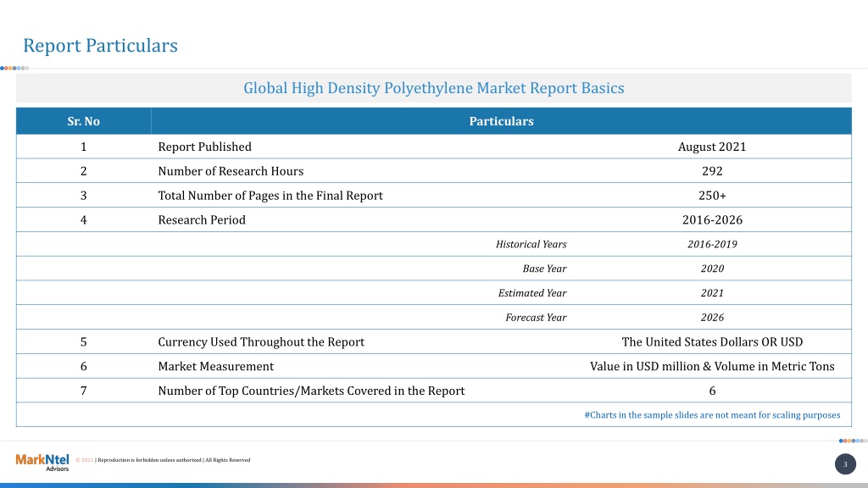Select the 'Market Measurement' label
Viewport: 868px width, 488px height.
(216, 366)
